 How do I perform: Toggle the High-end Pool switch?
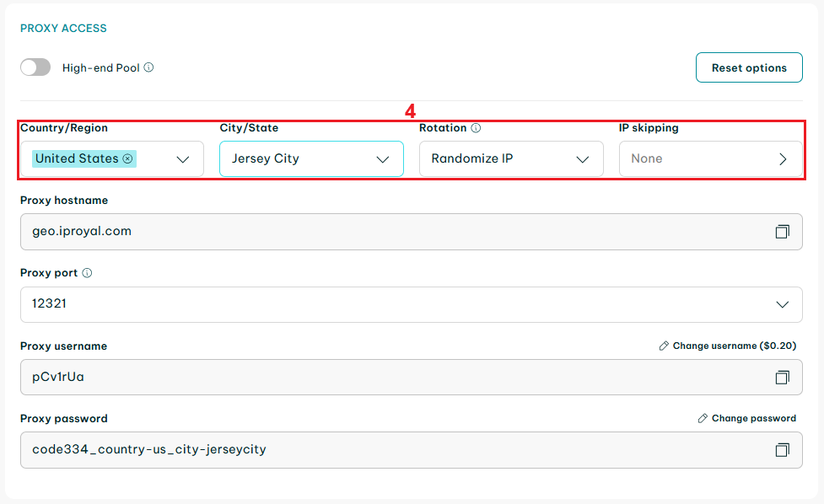coord(35,67)
